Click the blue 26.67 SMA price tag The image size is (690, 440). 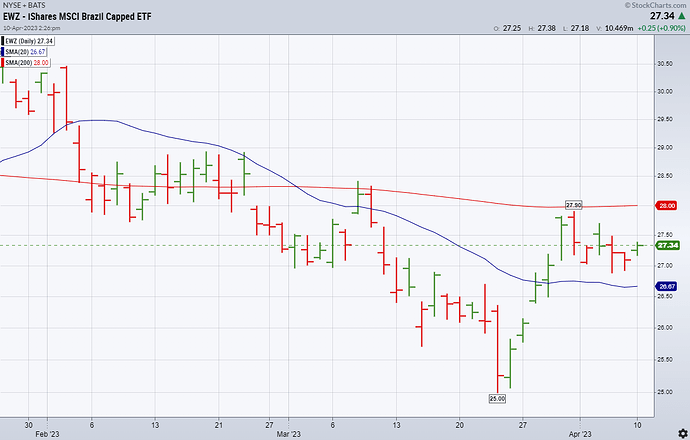pyautogui.click(x=667, y=286)
